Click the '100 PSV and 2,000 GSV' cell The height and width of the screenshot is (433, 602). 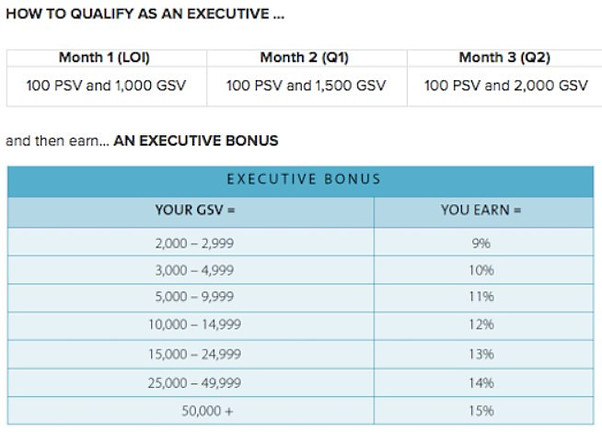[x=504, y=86]
